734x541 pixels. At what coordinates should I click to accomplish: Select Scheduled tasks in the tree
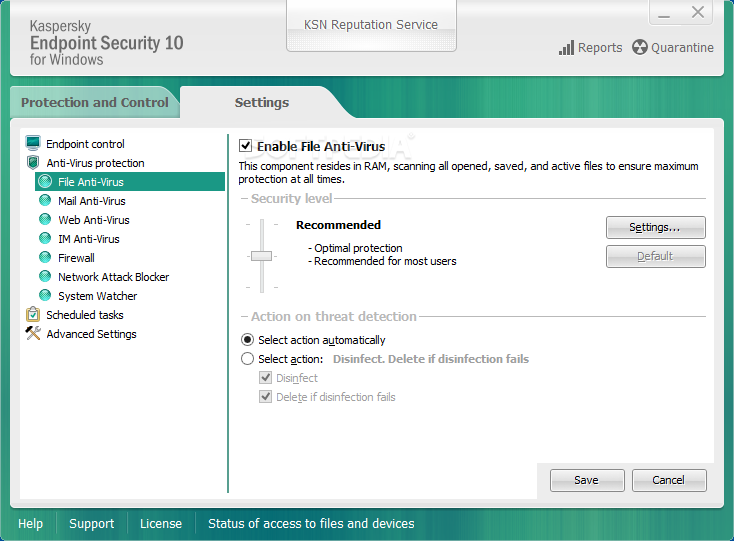point(85,315)
